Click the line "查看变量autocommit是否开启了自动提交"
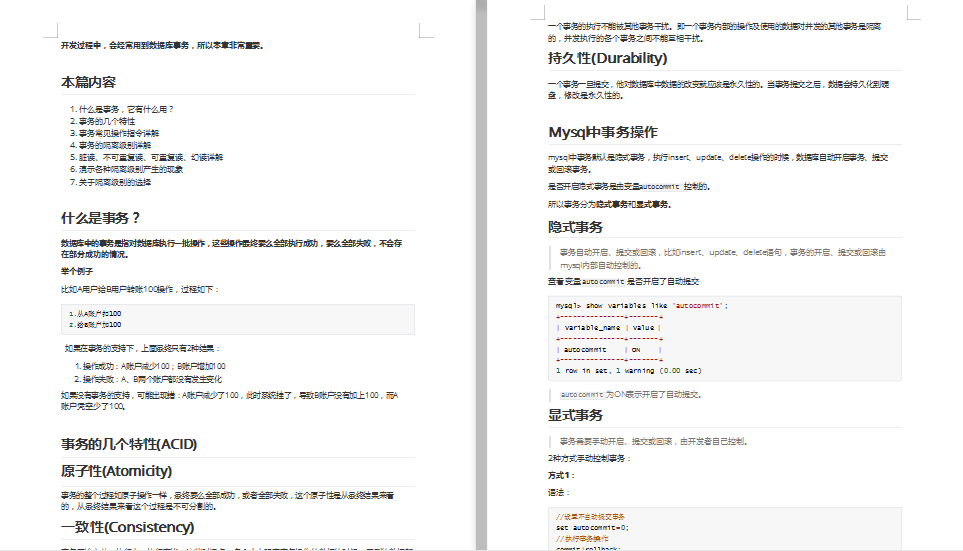Screen dimensions: 963x551 point(623,282)
